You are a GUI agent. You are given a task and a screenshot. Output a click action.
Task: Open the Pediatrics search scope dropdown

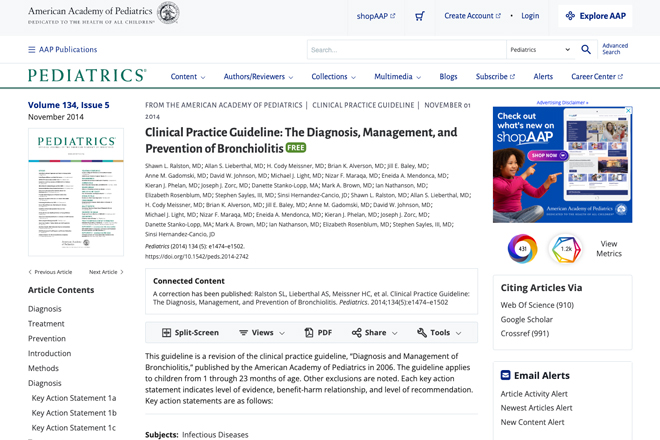point(540,50)
